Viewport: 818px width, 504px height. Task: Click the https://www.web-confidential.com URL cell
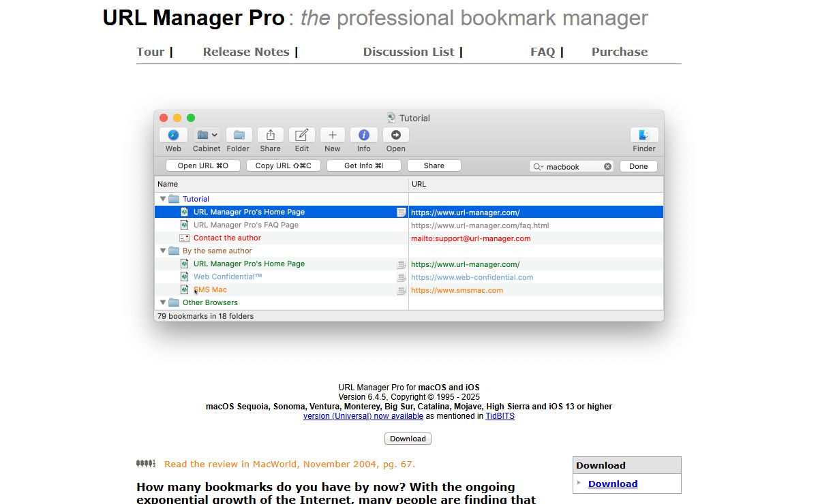click(x=472, y=277)
